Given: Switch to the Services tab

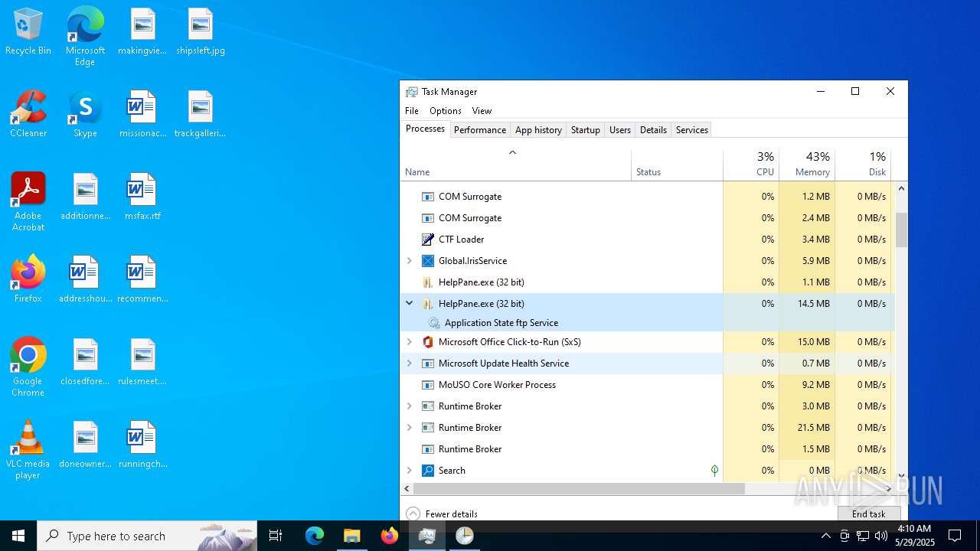Looking at the screenshot, I should coord(692,130).
